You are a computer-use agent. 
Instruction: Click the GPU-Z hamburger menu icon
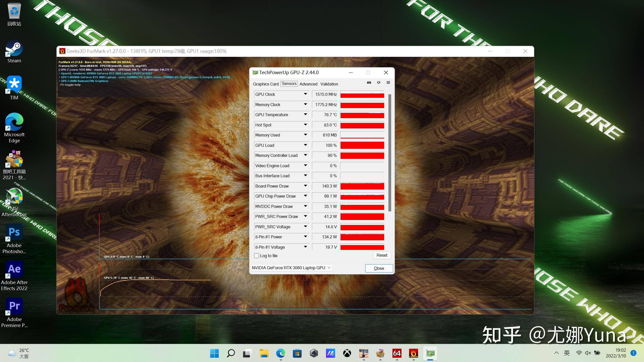tap(388, 83)
